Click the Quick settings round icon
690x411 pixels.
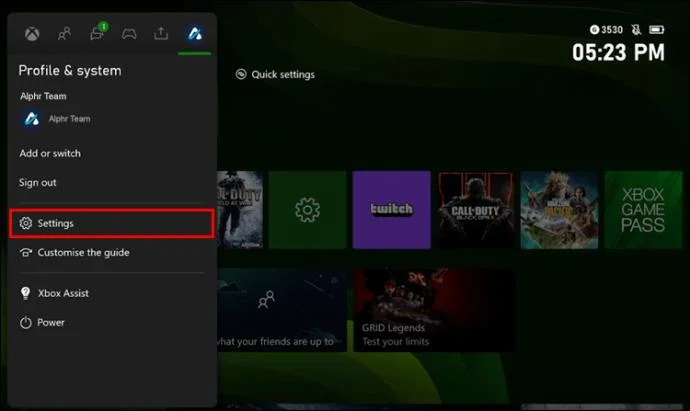coord(241,74)
